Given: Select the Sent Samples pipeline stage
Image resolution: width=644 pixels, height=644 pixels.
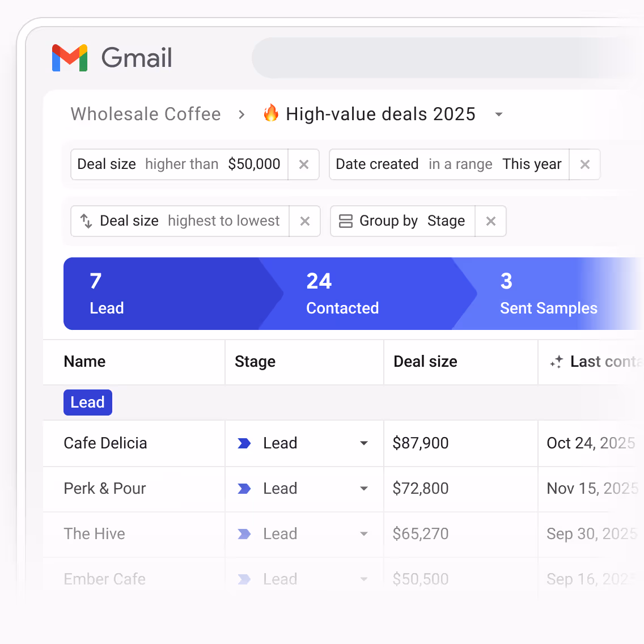Looking at the screenshot, I should (x=548, y=294).
